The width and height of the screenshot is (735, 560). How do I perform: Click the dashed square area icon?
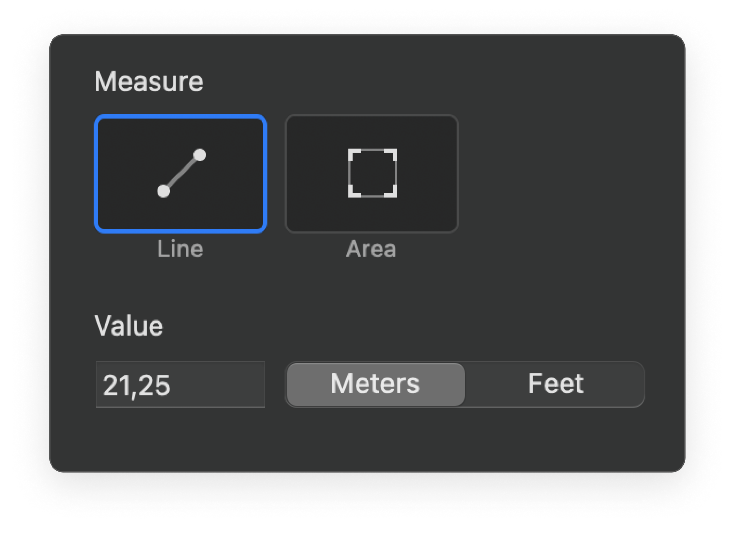coord(372,173)
